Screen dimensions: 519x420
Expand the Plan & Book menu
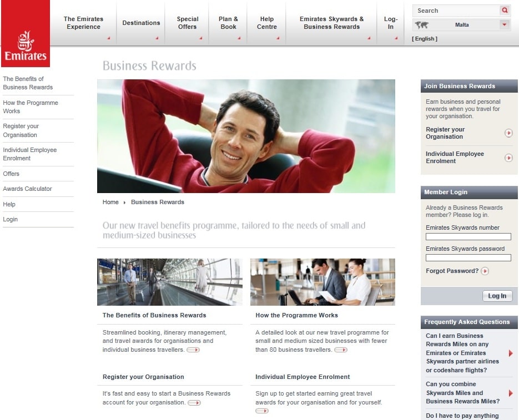click(x=228, y=23)
